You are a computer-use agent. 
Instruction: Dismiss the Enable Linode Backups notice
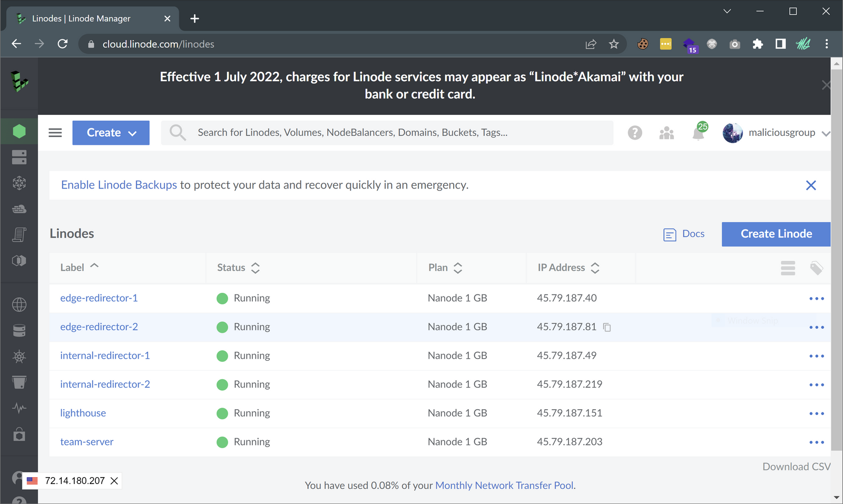[811, 185]
